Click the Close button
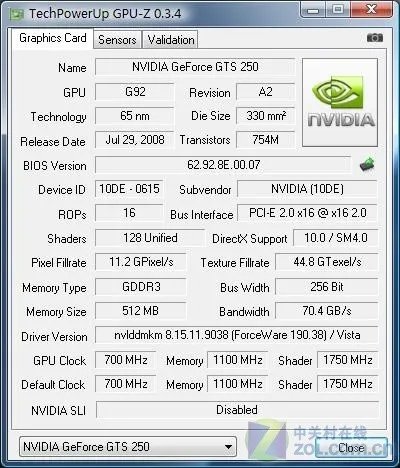The height and width of the screenshot is (468, 400). pyautogui.click(x=351, y=447)
